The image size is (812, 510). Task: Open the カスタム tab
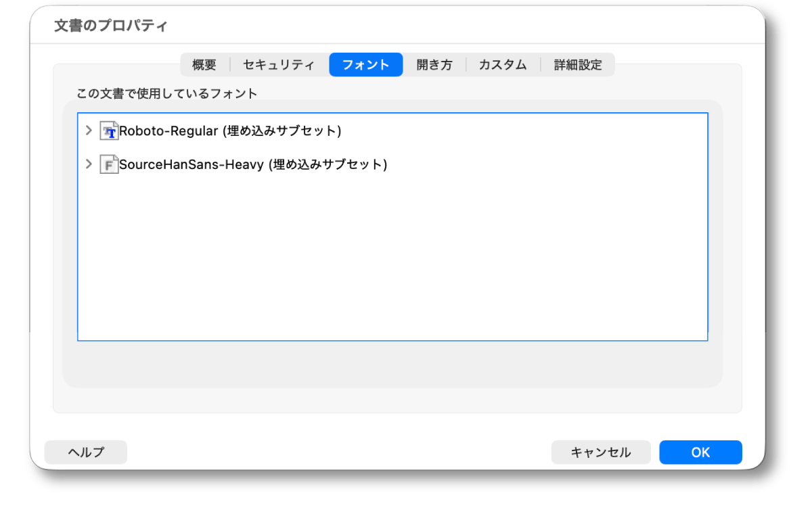click(x=503, y=65)
